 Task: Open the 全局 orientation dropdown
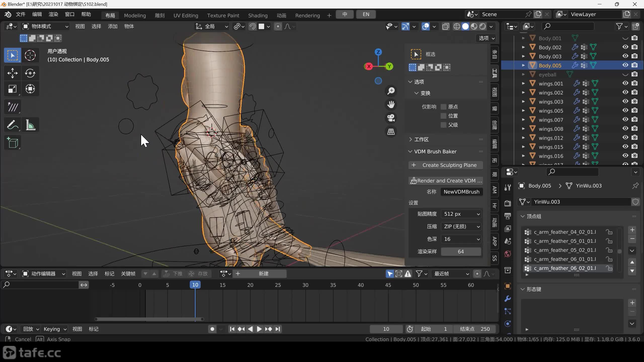[x=212, y=26]
